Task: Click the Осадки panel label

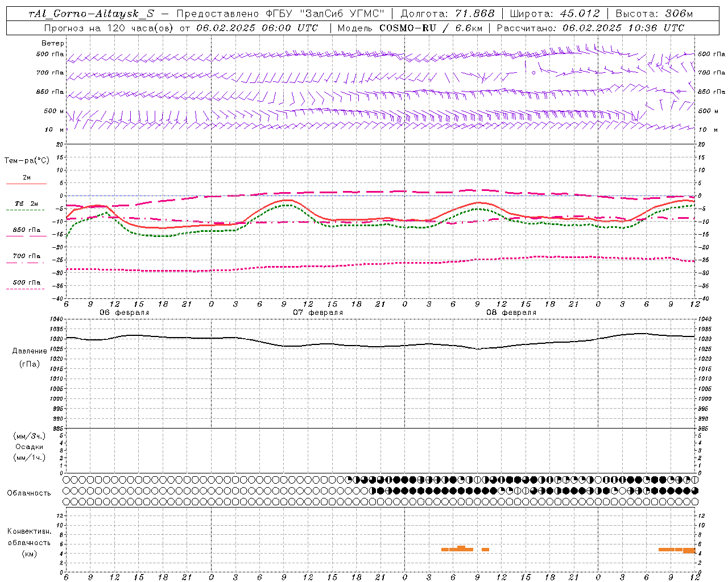Action: point(30,447)
